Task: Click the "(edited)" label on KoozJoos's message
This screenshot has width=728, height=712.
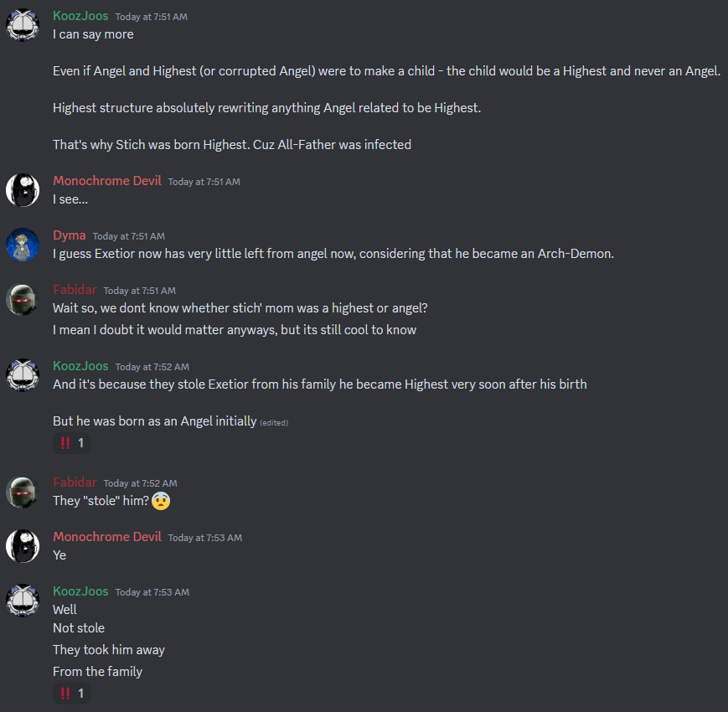Action: click(274, 423)
